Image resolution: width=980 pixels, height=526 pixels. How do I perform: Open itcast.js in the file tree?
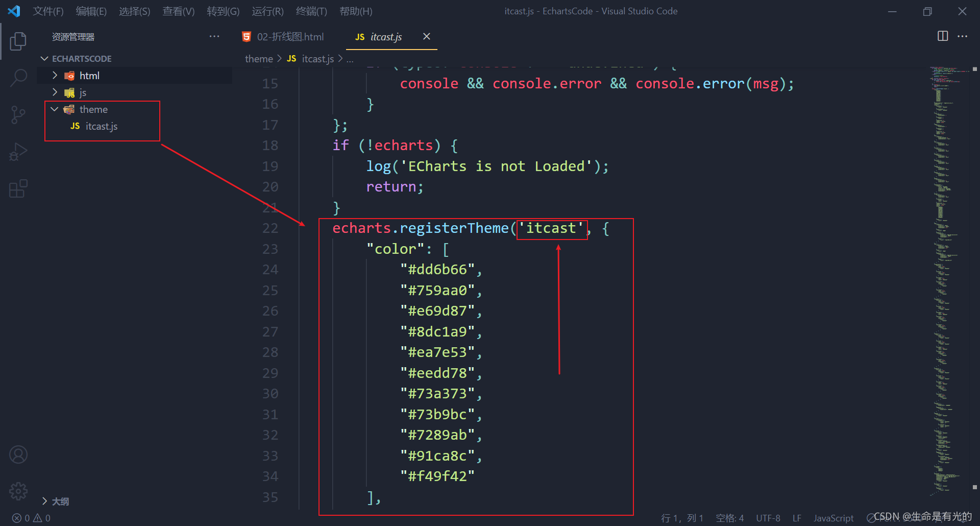(x=102, y=126)
